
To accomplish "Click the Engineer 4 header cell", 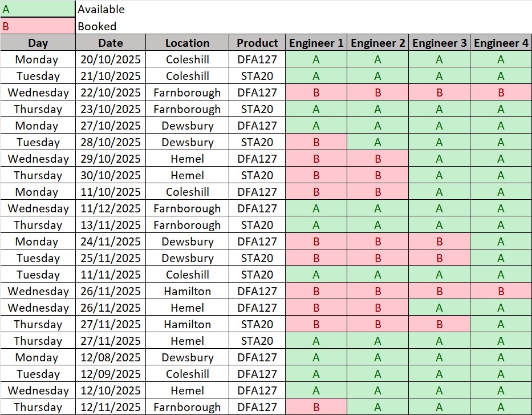I will (501, 43).
